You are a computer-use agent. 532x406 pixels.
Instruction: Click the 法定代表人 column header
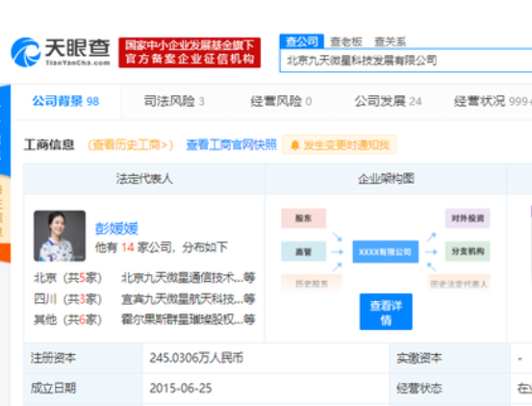pyautogui.click(x=144, y=178)
